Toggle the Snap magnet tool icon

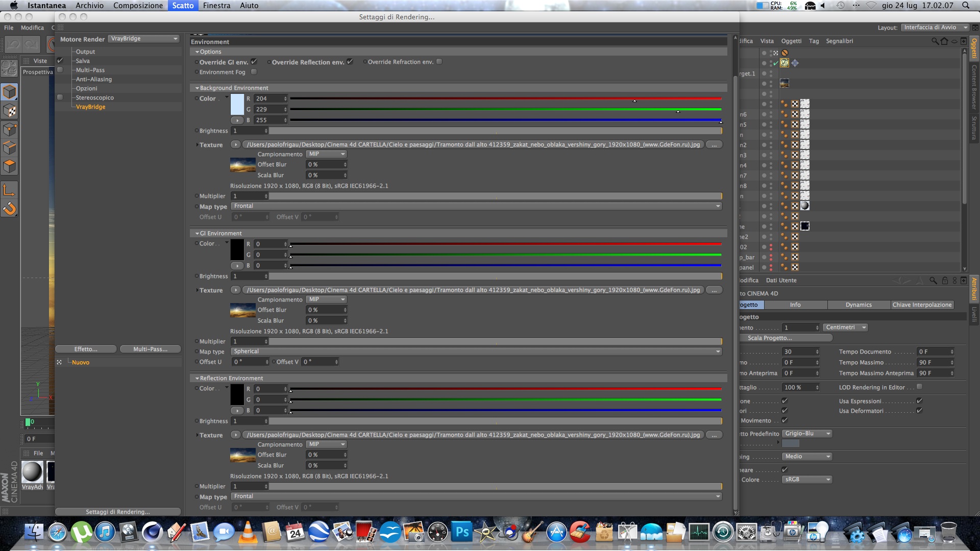[x=9, y=209]
